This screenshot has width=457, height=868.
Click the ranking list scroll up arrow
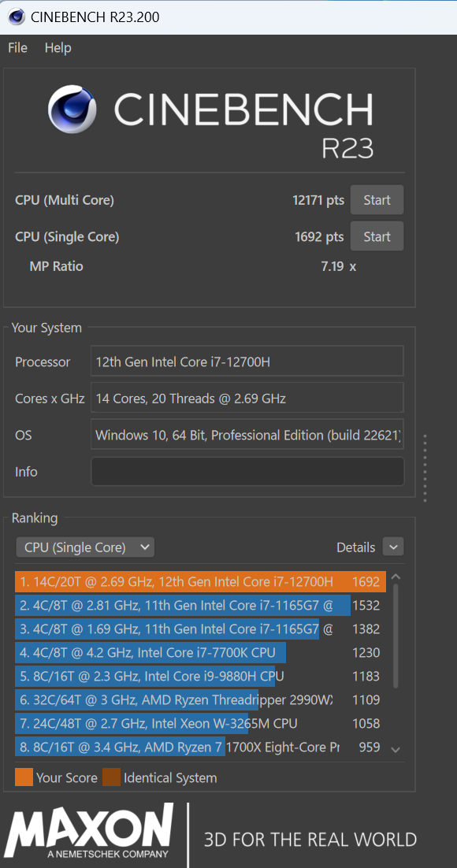tap(396, 577)
